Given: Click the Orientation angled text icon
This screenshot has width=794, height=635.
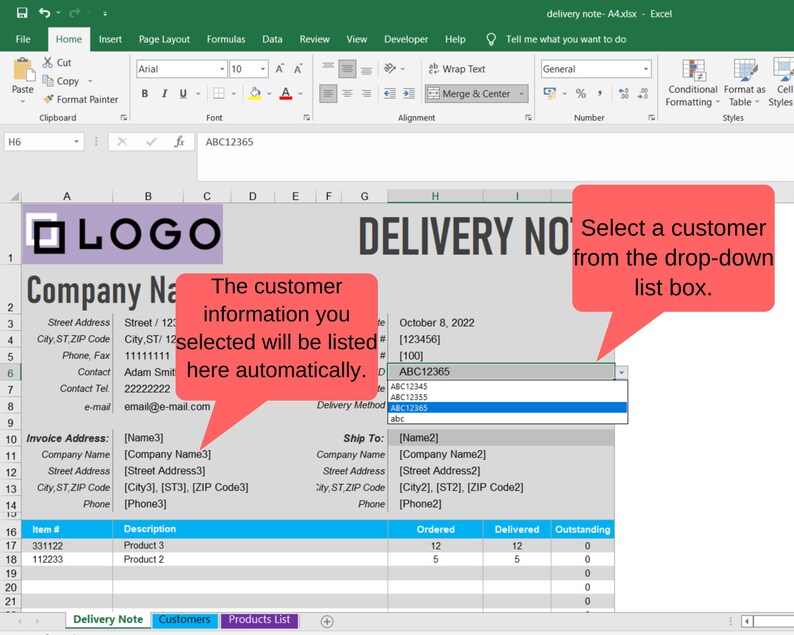Looking at the screenshot, I should [389, 68].
